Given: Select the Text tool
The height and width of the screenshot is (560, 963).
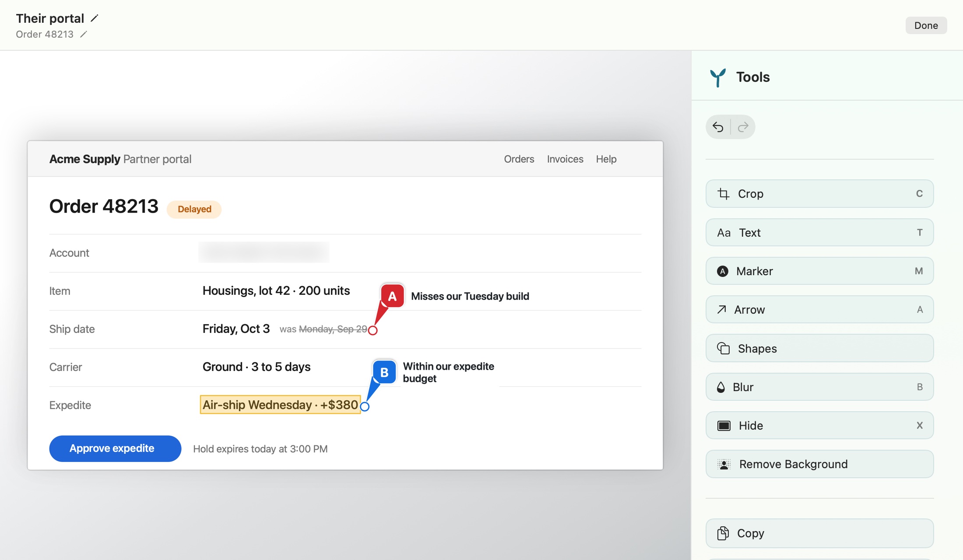Looking at the screenshot, I should 819,232.
